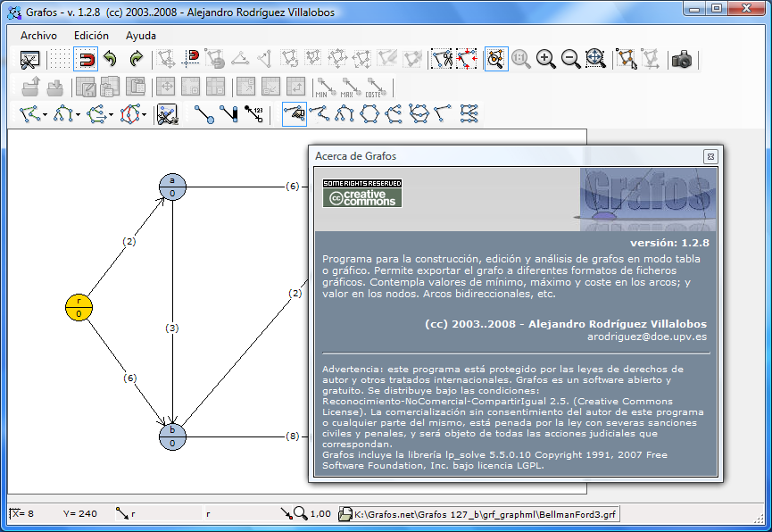Expand the circular graph layout dropdown
This screenshot has height=532, width=772.
coord(145,114)
